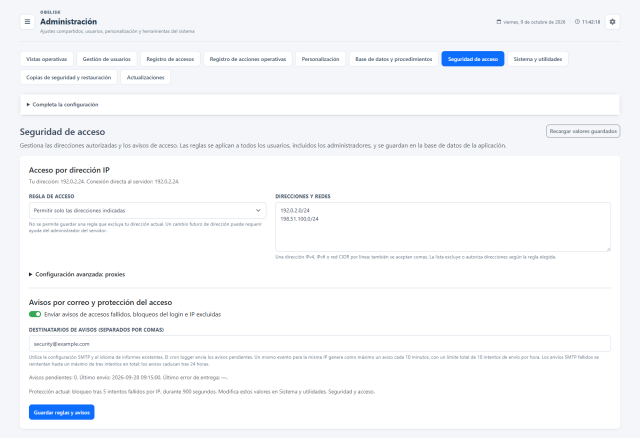Click the clock icon beside the time
This screenshot has height=438, width=640.
577,22
